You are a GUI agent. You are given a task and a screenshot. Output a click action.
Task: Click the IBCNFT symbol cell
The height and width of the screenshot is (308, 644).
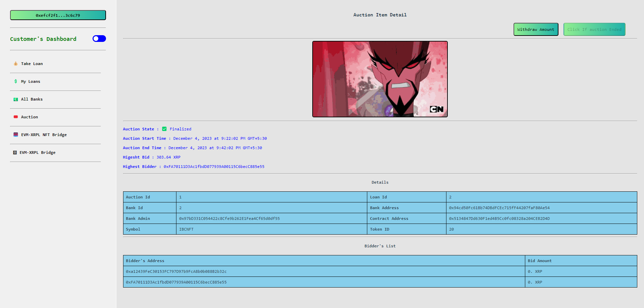click(272, 229)
